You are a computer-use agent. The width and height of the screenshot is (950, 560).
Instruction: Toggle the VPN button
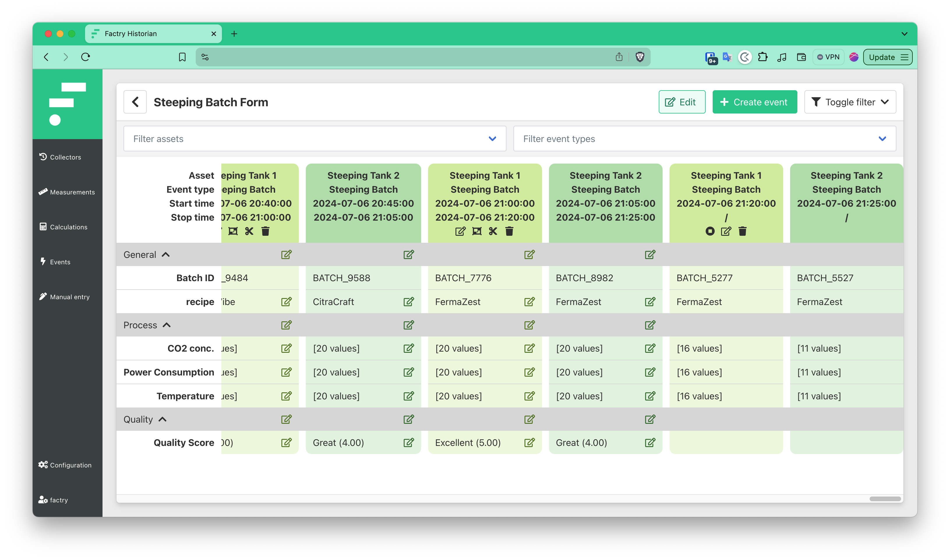tap(828, 57)
